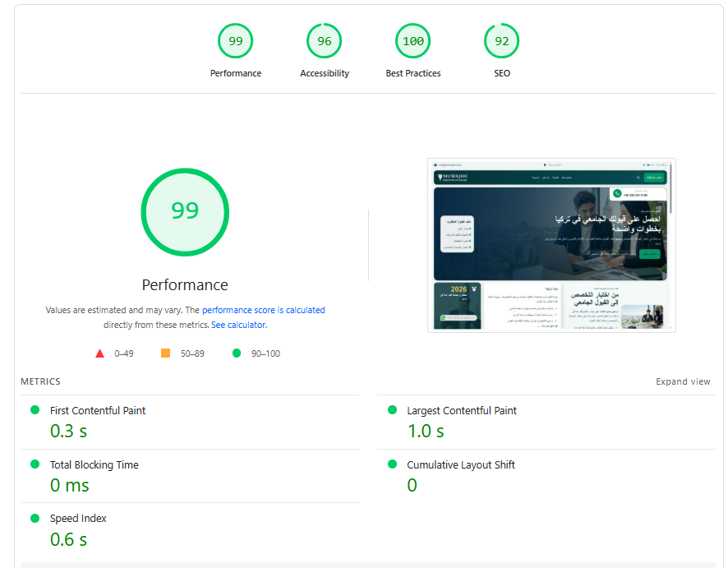
Task: Click the green dot beside Cumulative Layout Shift
Action: 392,464
